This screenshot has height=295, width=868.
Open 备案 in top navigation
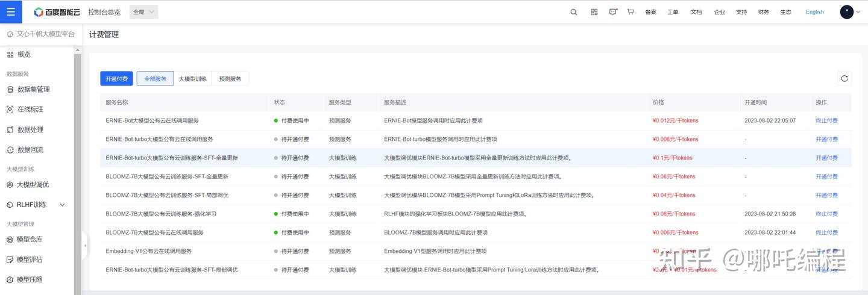tap(650, 12)
